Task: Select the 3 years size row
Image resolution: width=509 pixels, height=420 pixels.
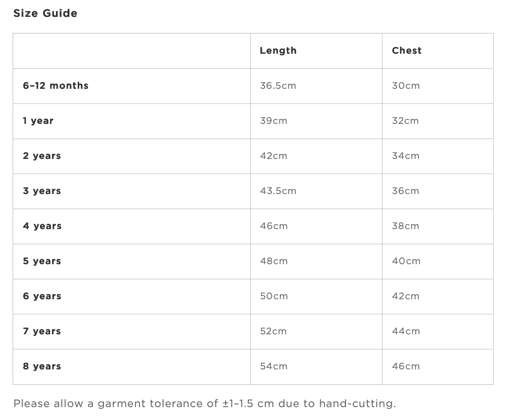Action: coord(253,191)
